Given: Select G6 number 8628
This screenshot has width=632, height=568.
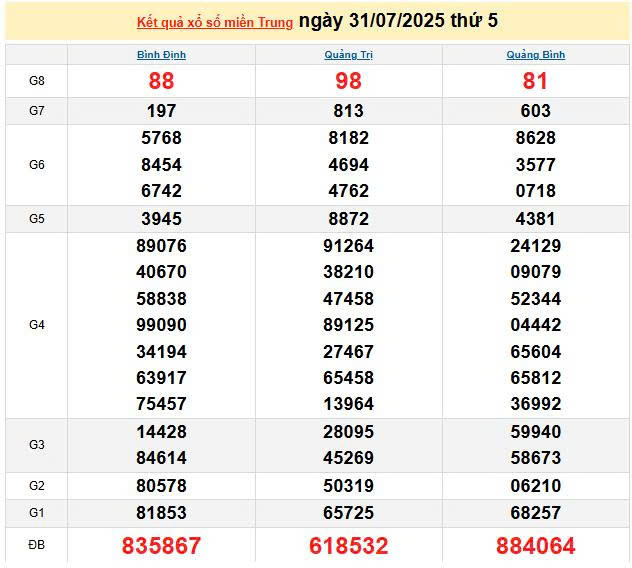Looking at the screenshot, I should 536,138.
